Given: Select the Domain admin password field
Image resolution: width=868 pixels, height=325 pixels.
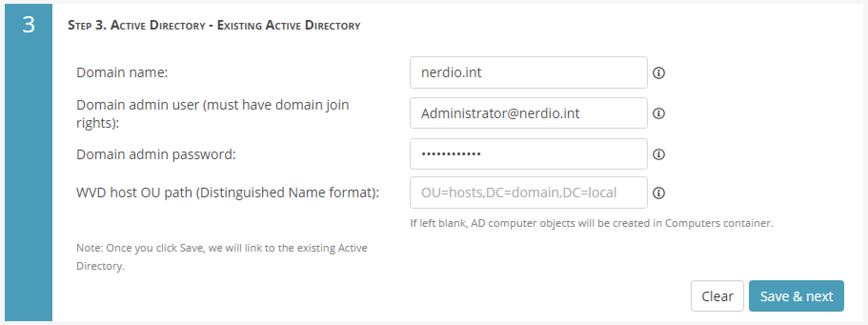Looking at the screenshot, I should pos(528,154).
